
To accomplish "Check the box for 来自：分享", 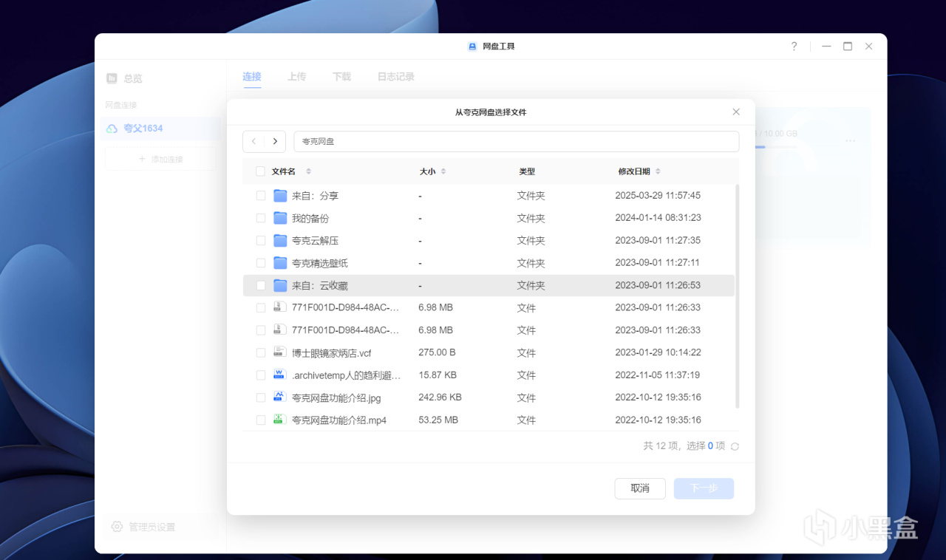I will click(261, 196).
